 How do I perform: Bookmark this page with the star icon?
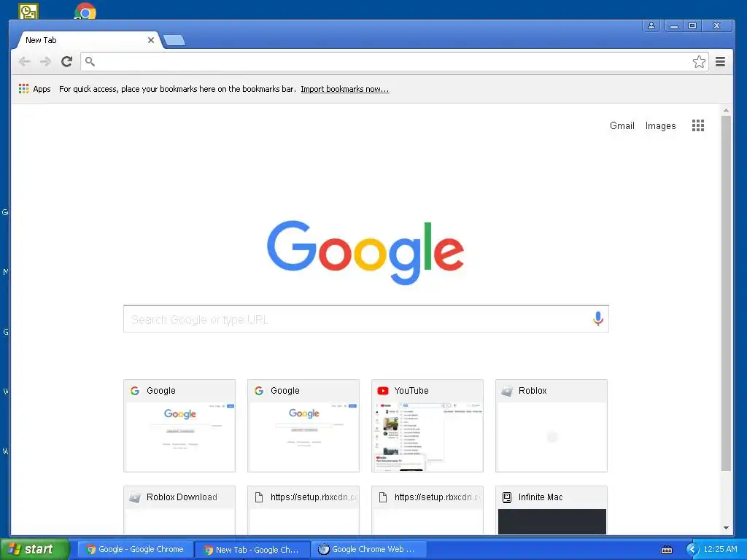point(699,61)
